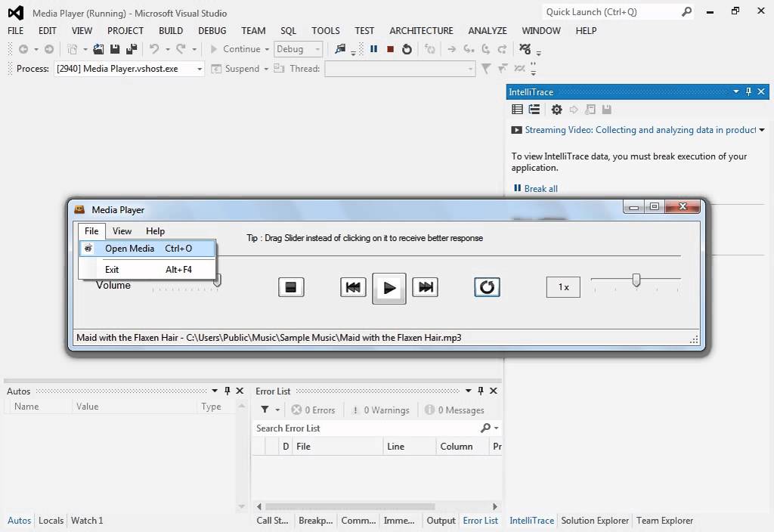
Task: Select Open Media in the File menu
Action: pos(147,249)
